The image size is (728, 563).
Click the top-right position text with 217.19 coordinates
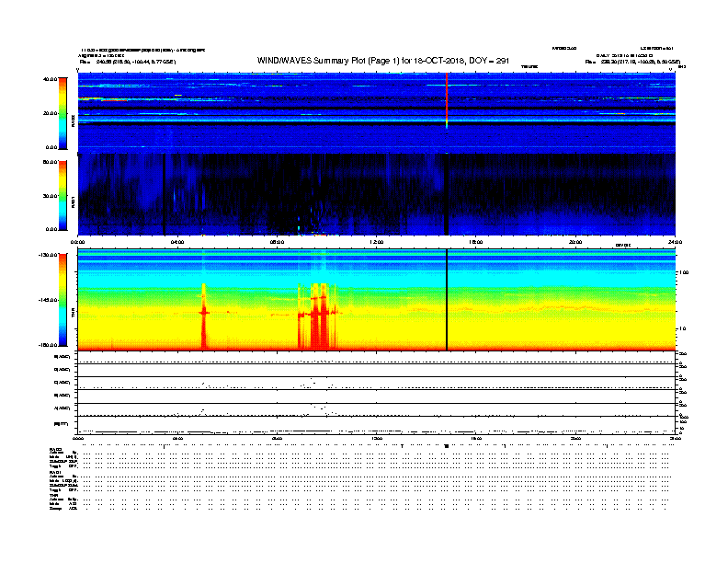[x=632, y=62]
